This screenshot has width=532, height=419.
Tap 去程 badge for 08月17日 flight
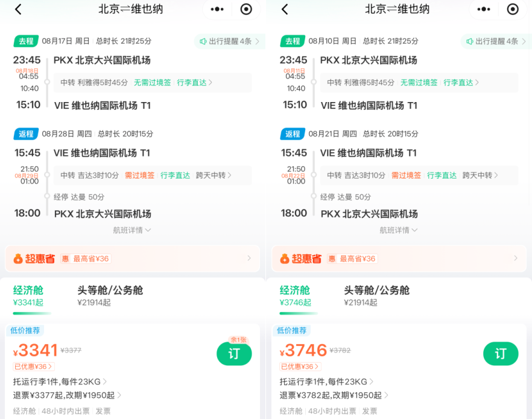point(26,42)
